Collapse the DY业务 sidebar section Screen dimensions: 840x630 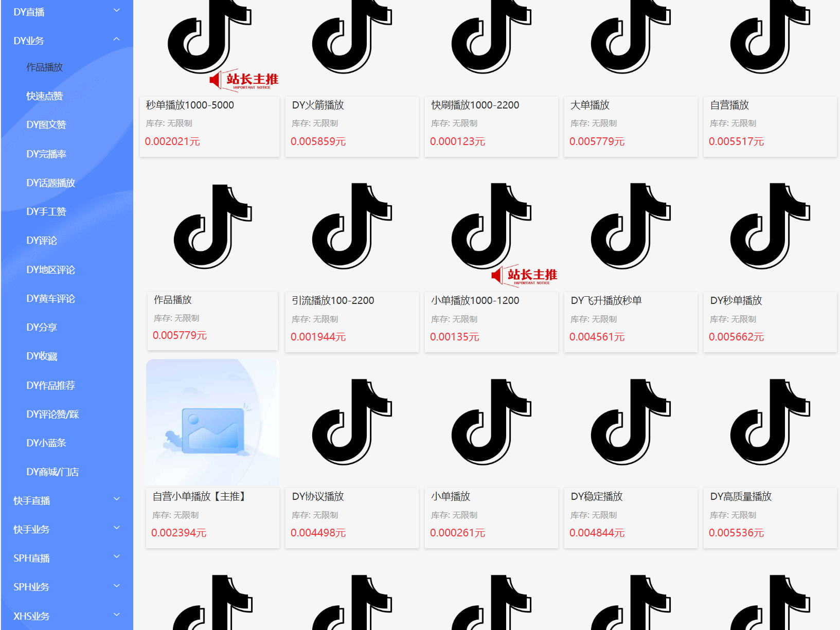coord(66,41)
